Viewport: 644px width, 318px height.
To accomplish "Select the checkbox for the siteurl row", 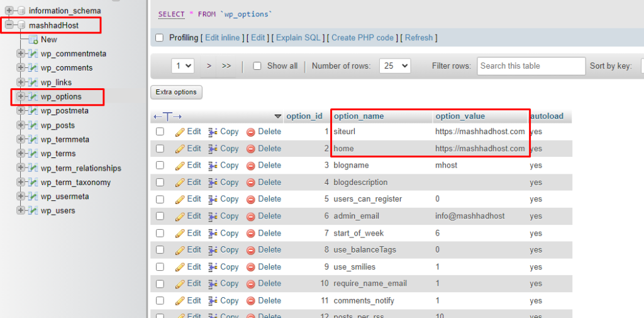I will (x=160, y=132).
